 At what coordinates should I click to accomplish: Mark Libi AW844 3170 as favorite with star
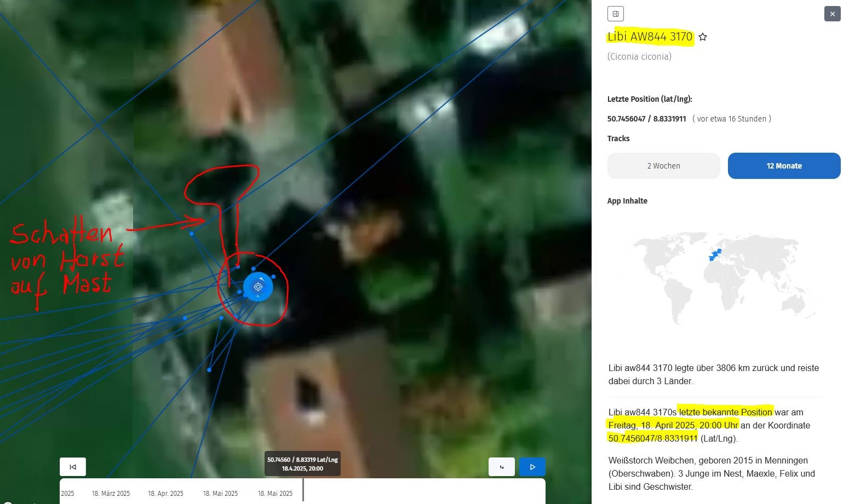pyautogui.click(x=703, y=37)
